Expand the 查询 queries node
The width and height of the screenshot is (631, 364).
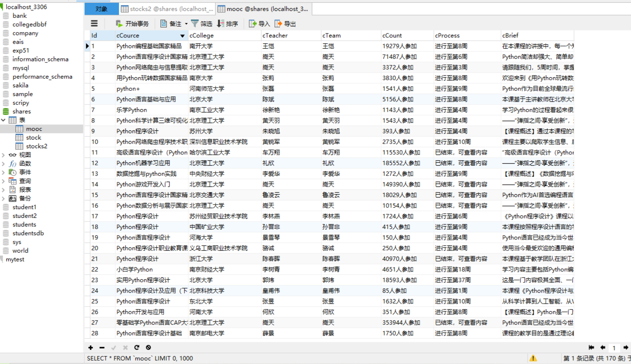3,181
